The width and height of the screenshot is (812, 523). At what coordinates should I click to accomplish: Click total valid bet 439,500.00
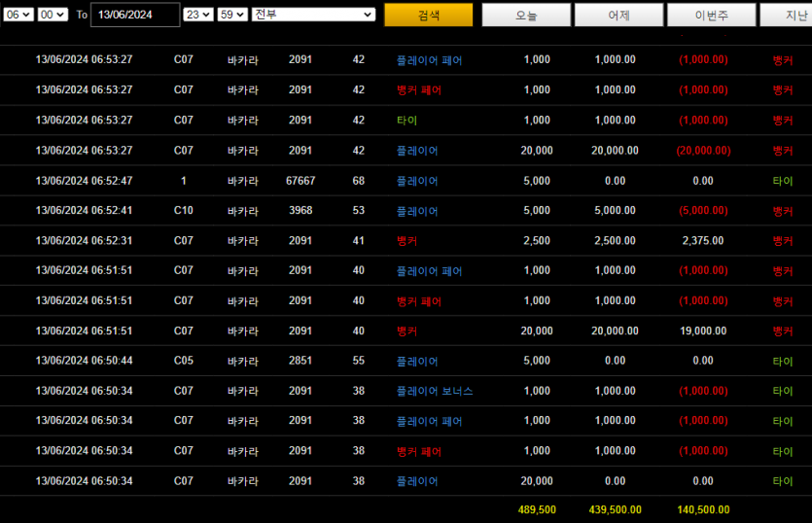coord(615,509)
